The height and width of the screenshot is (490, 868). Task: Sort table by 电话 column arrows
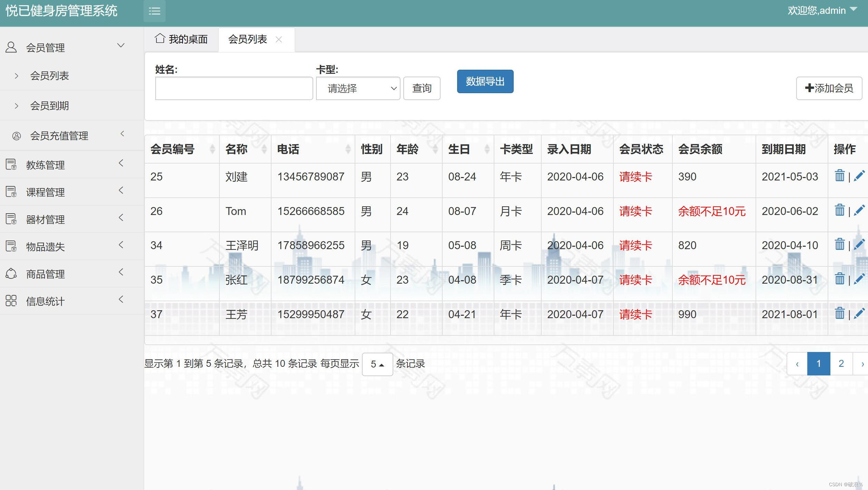348,149
